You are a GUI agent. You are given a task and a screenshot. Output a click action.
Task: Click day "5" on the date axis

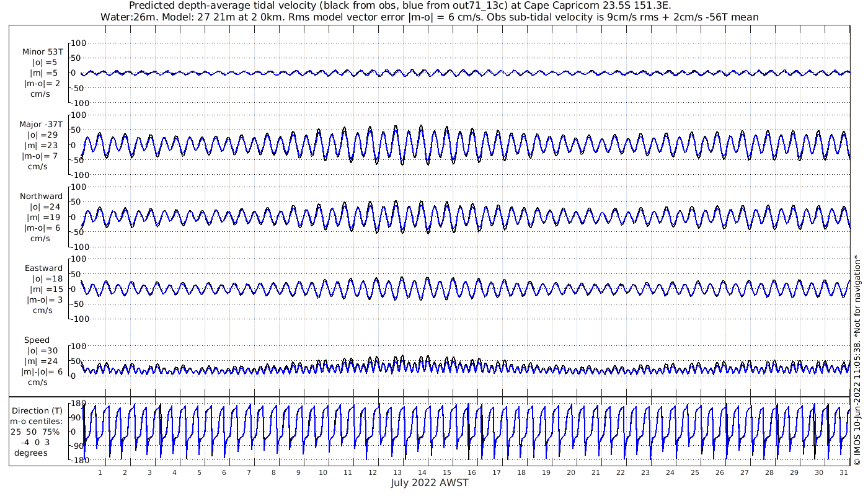pyautogui.click(x=199, y=472)
